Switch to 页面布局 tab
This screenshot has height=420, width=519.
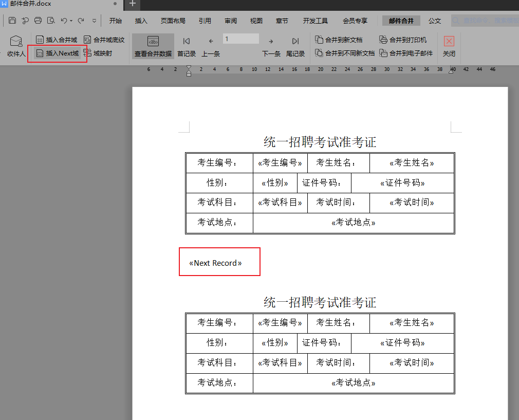[173, 21]
